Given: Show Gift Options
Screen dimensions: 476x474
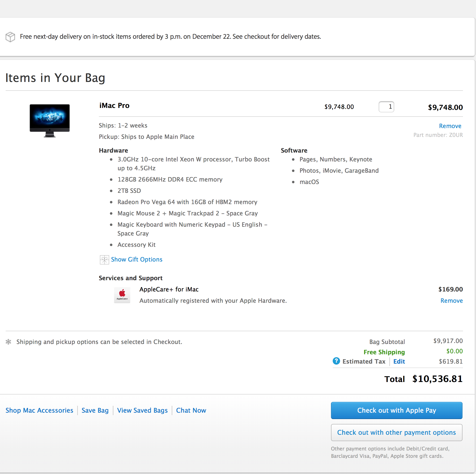Looking at the screenshot, I should 136,259.
